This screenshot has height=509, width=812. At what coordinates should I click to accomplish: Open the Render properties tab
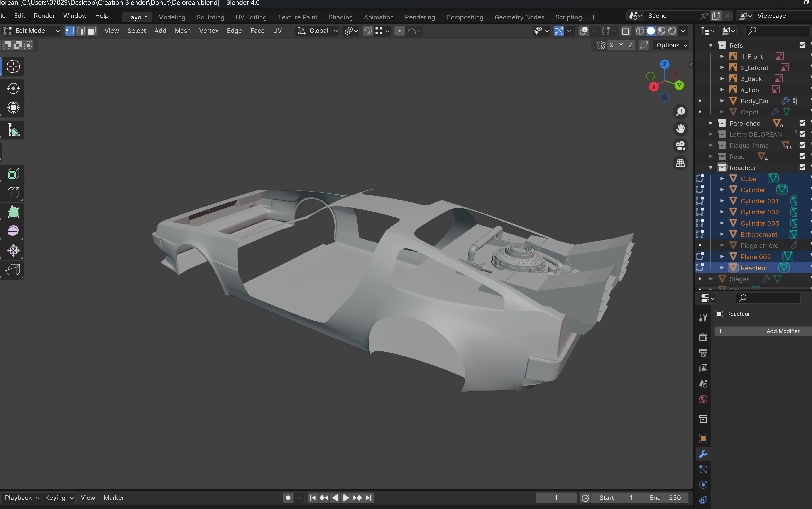tap(703, 337)
